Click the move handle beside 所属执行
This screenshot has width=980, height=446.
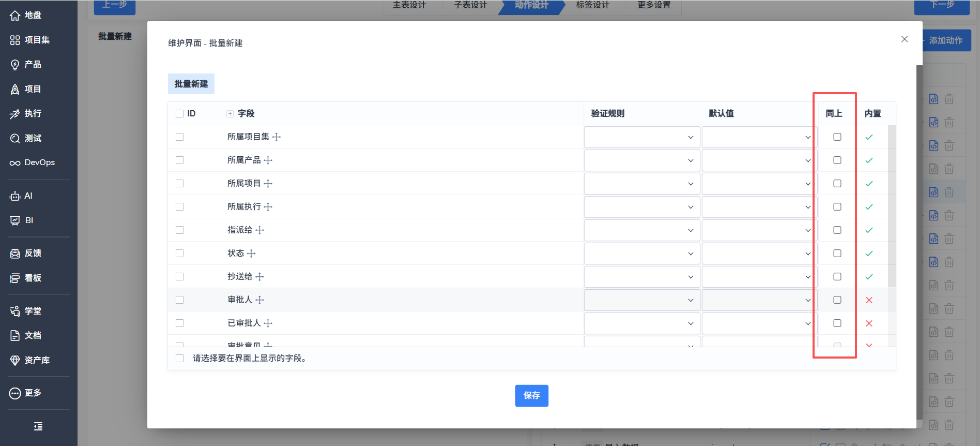pos(268,207)
